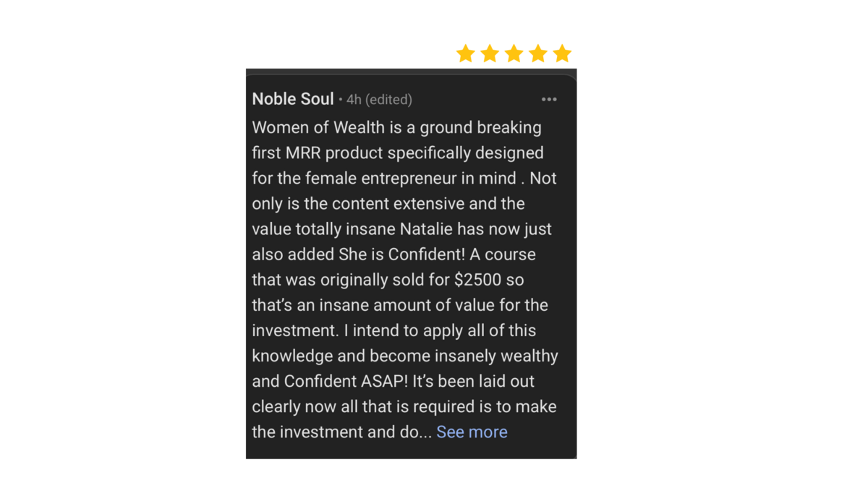868x488 pixels.
Task: Click the 4h (edited) timestamp
Action: coord(379,100)
